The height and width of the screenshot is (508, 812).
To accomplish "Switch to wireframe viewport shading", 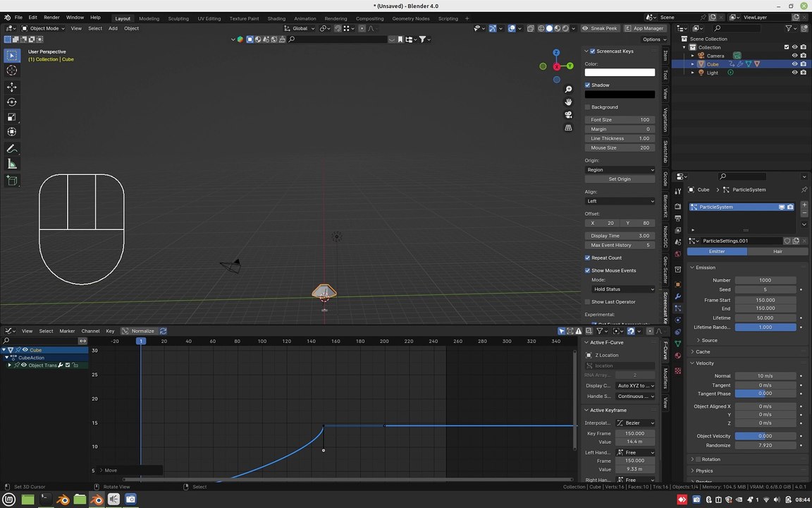I will coord(541,28).
